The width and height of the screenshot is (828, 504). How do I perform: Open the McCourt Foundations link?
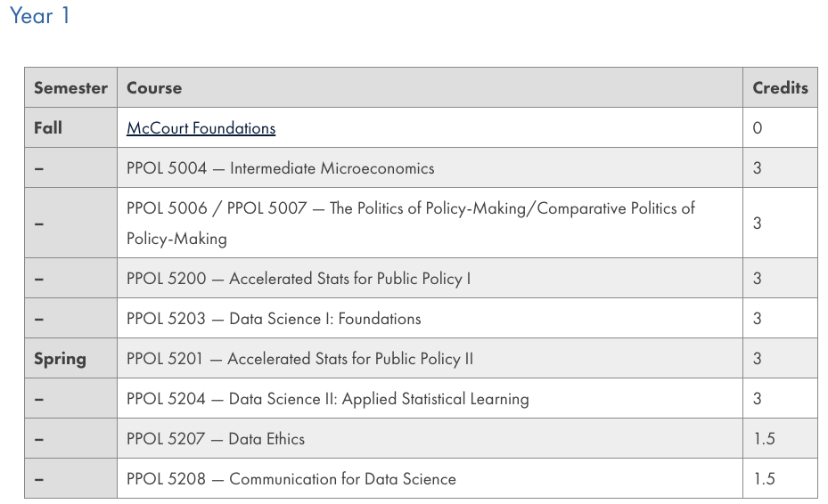(201, 128)
